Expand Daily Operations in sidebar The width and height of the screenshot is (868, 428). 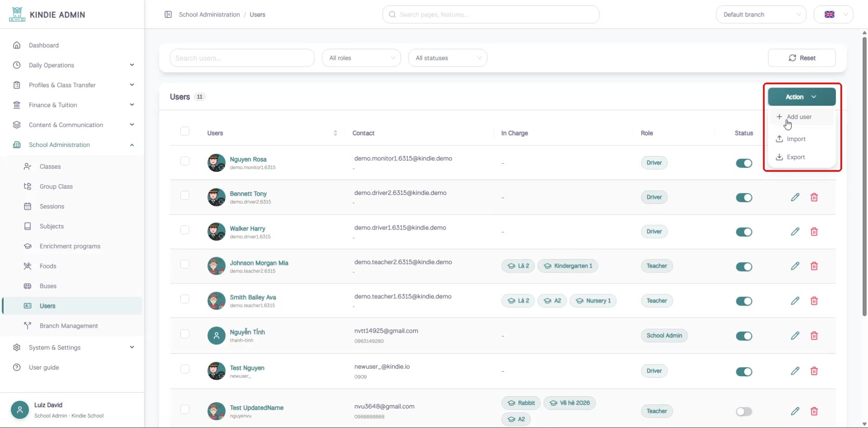(x=72, y=65)
